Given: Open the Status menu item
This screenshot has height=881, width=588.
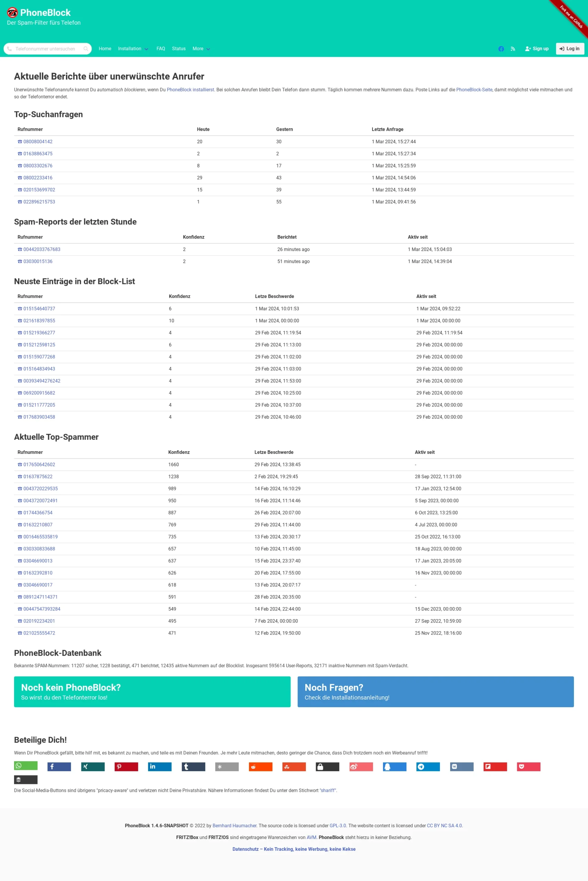Looking at the screenshot, I should [x=179, y=49].
